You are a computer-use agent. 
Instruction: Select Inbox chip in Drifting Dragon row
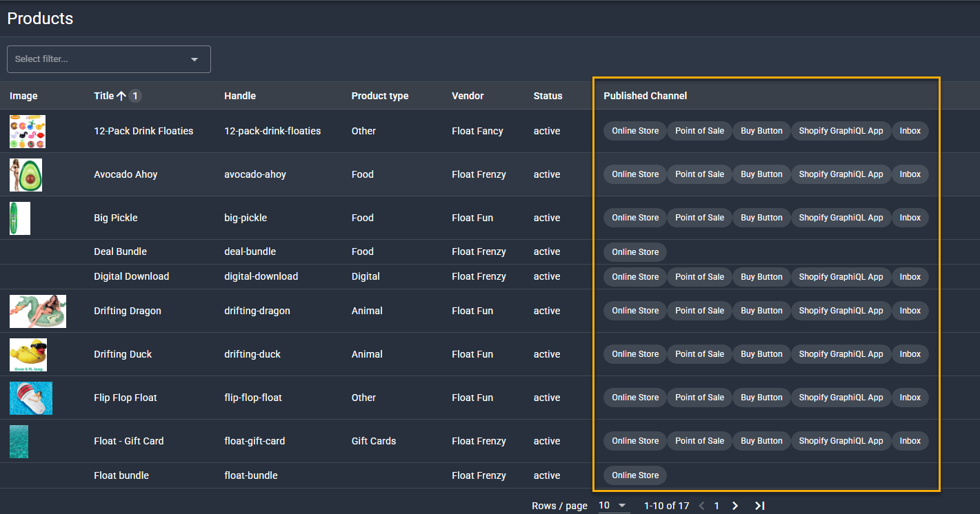click(910, 311)
